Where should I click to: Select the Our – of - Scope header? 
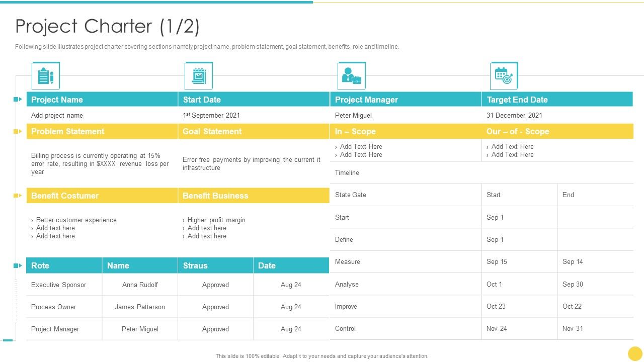pos(557,131)
